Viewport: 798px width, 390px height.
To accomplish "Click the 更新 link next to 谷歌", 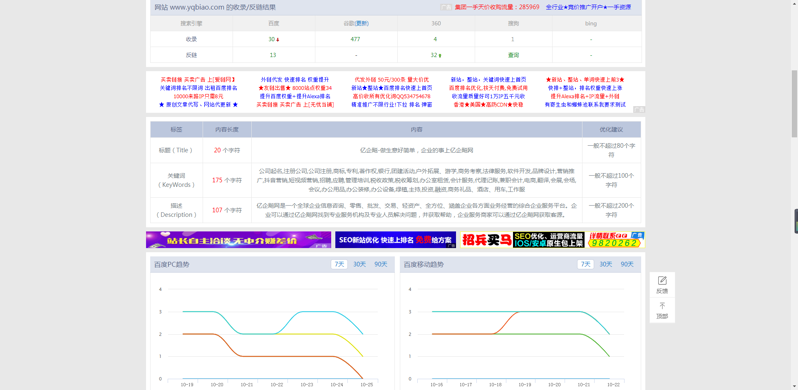I will (x=362, y=23).
